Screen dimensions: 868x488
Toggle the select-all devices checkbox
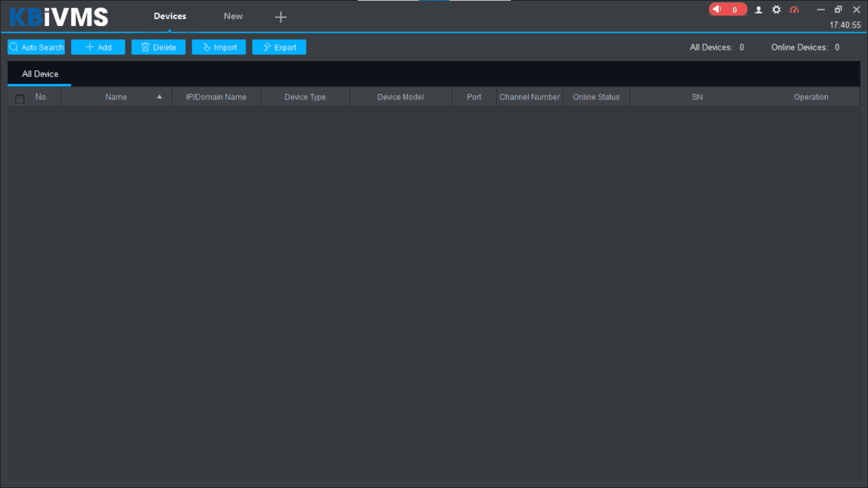[x=20, y=99]
